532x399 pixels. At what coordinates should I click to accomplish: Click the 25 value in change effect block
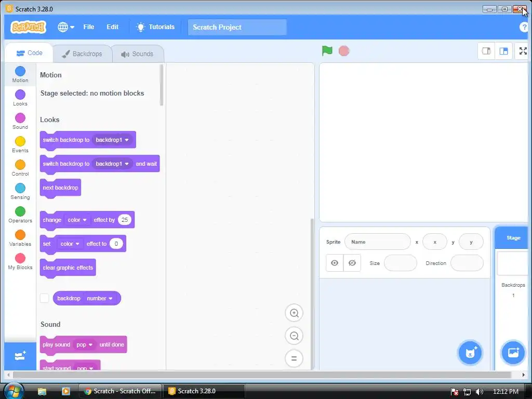125,220
